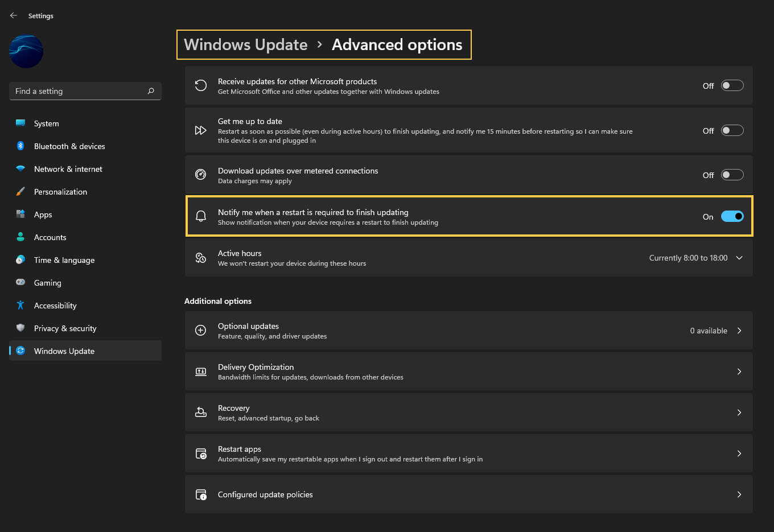Click the Accounts person icon
774x532 pixels.
pyautogui.click(x=20, y=237)
